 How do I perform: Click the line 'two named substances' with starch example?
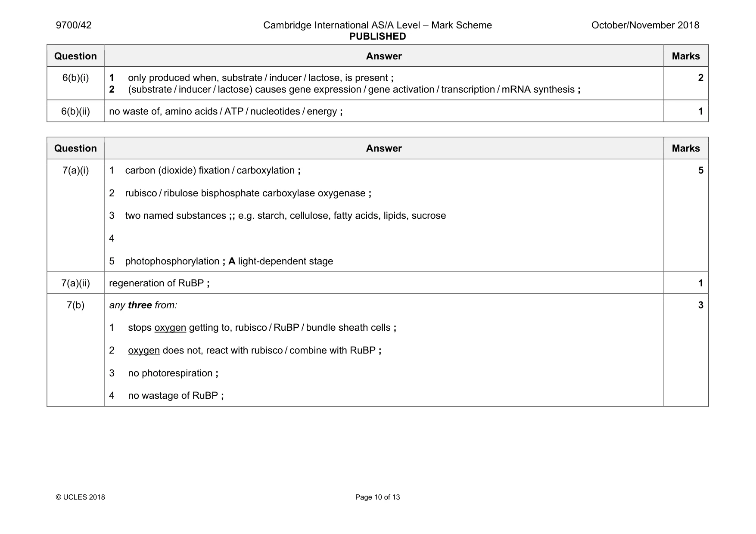[x=286, y=216]
